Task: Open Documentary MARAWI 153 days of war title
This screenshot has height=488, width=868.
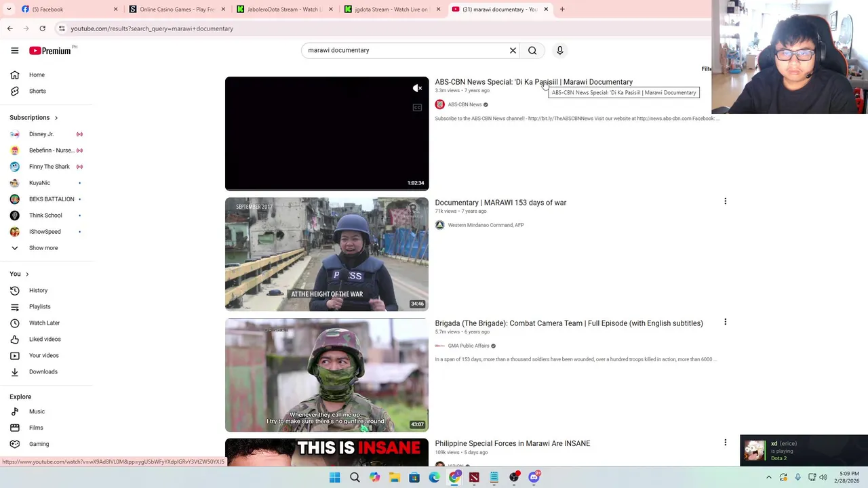Action: 500,203
